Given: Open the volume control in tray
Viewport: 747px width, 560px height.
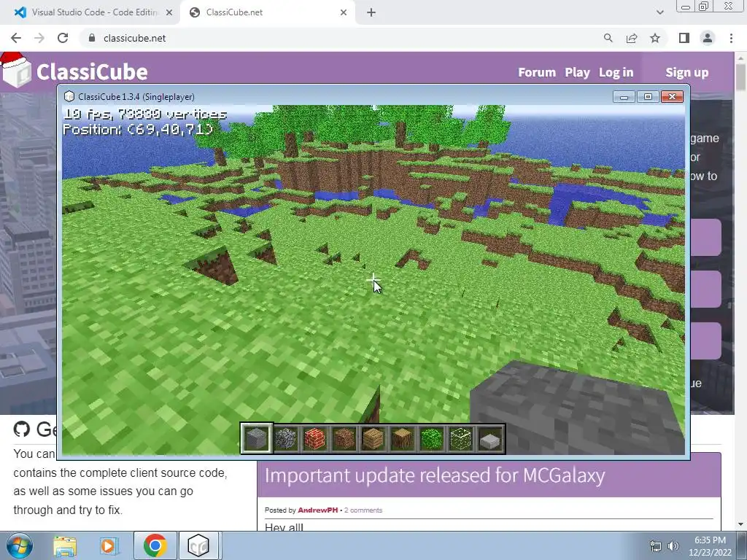Looking at the screenshot, I should pyautogui.click(x=673, y=546).
